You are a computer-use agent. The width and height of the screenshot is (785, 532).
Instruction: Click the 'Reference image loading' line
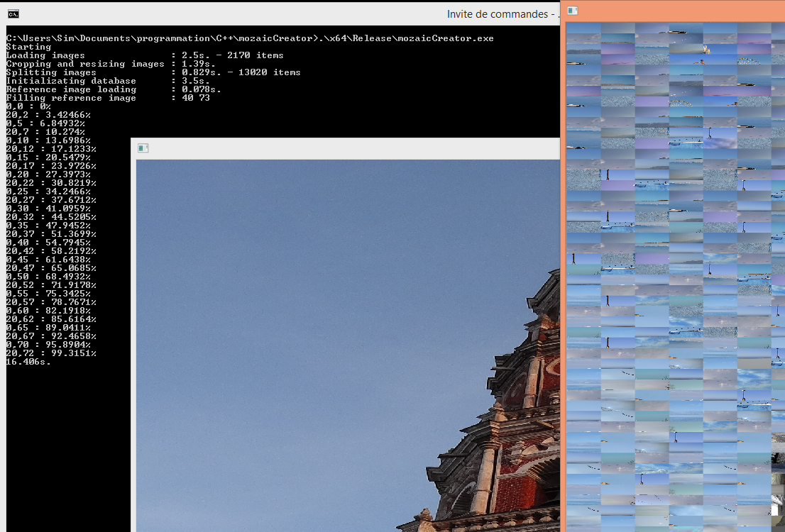tap(114, 89)
